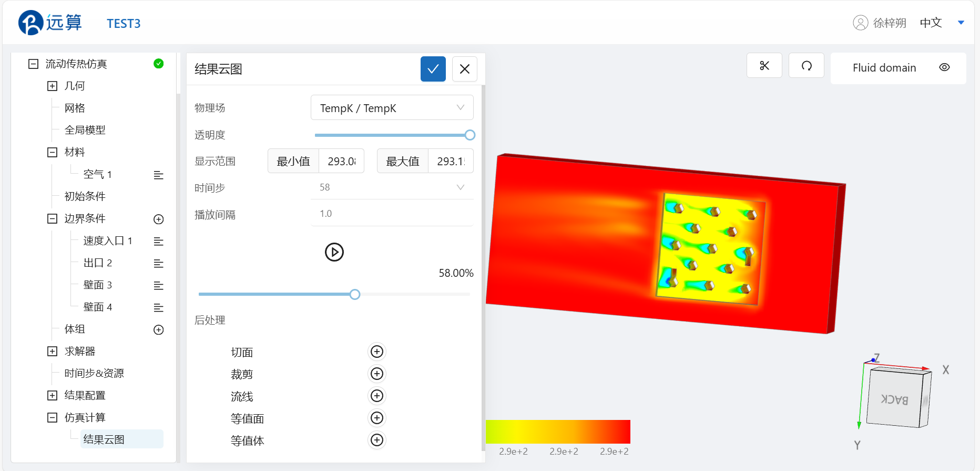Viewport: 980px width, 471px height.
Task: Close the 结果云图 panel
Action: 465,69
